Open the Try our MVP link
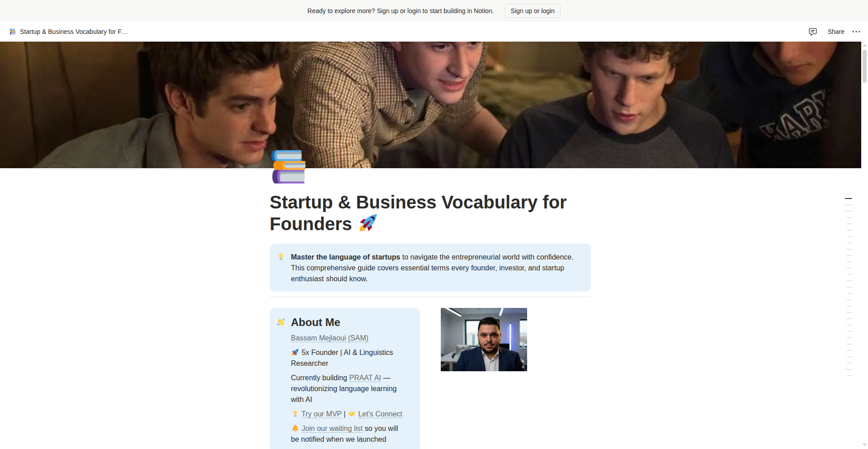The width and height of the screenshot is (868, 449). point(321,414)
